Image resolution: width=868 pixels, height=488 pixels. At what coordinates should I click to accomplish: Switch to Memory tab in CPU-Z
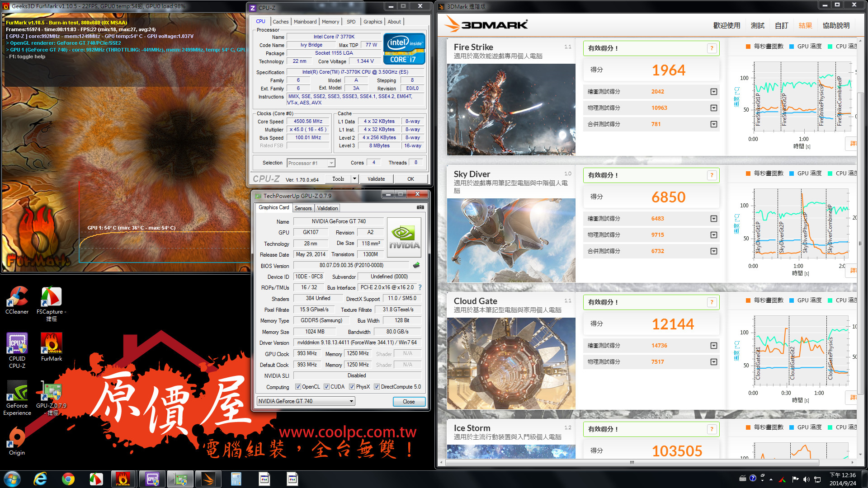pos(330,22)
